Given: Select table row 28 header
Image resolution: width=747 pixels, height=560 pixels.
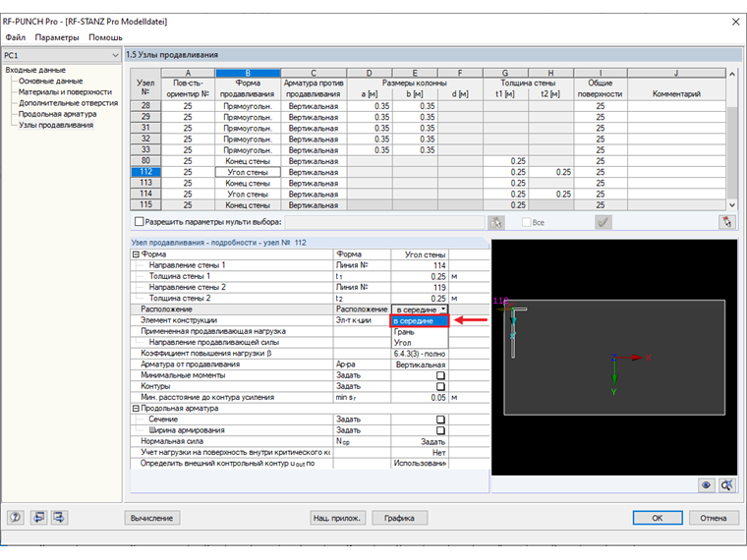Looking at the screenshot, I should tap(145, 106).
